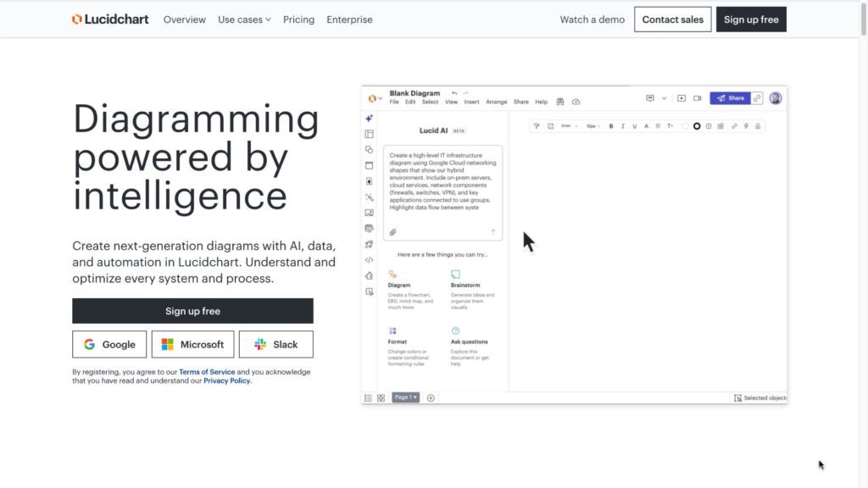Click the find-shape binoculars icon
Viewport: 868px width, 488px height.
[560, 102]
